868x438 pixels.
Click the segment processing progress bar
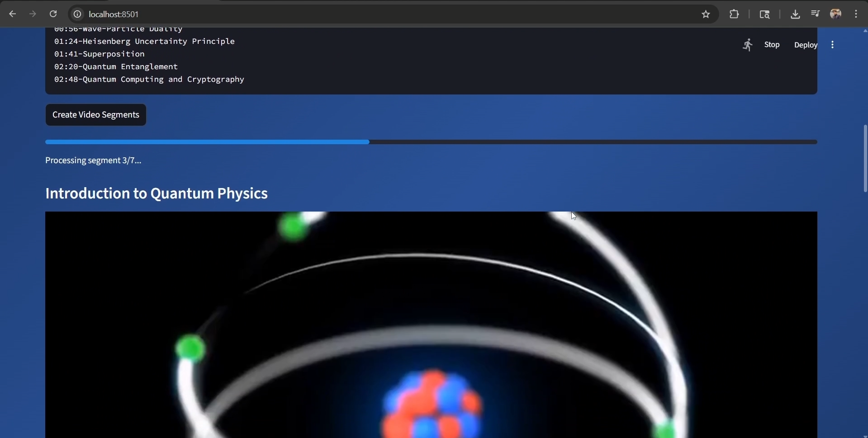pos(431,142)
